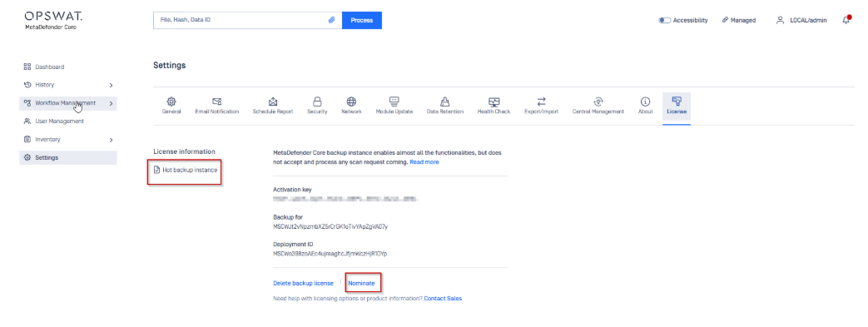The height and width of the screenshot is (327, 868).
Task: Expand the Workflow Management chevron
Action: point(111,103)
